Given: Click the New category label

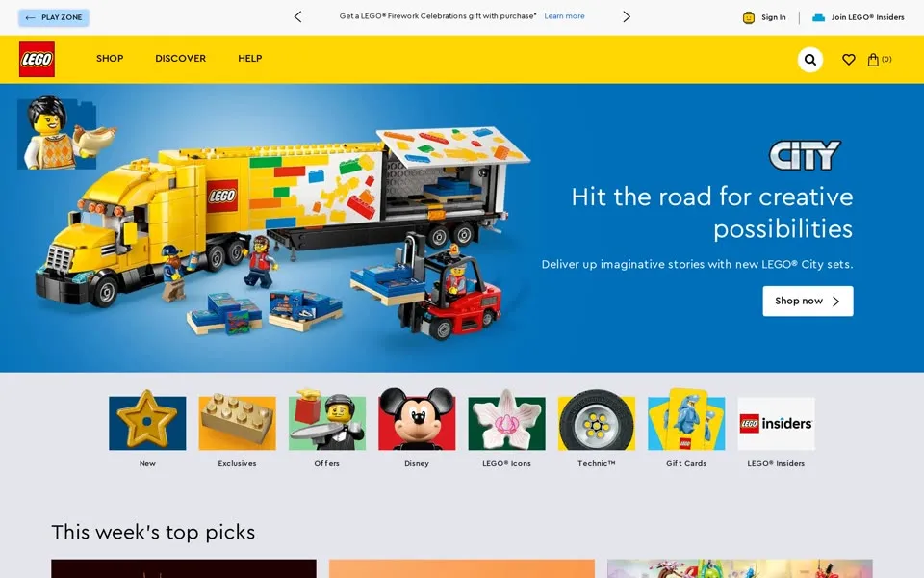Looking at the screenshot, I should [147, 463].
